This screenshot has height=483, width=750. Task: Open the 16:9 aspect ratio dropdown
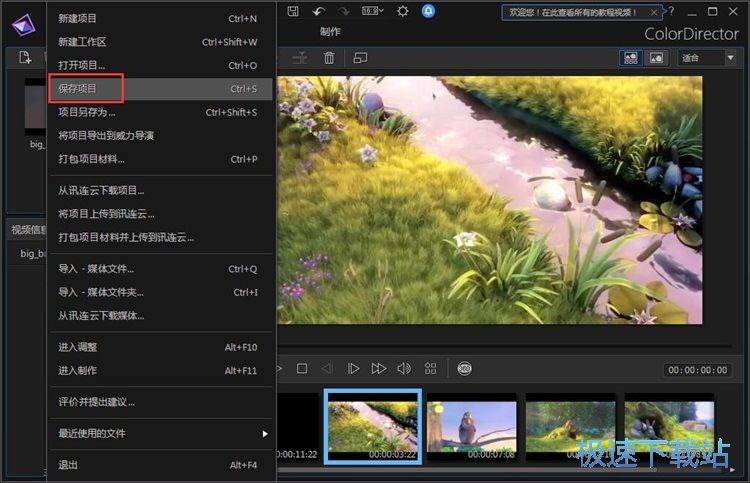373,11
